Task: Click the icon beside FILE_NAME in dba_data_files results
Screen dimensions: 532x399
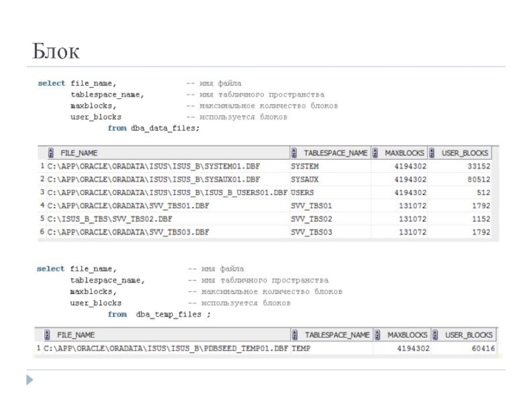Action: [x=50, y=153]
